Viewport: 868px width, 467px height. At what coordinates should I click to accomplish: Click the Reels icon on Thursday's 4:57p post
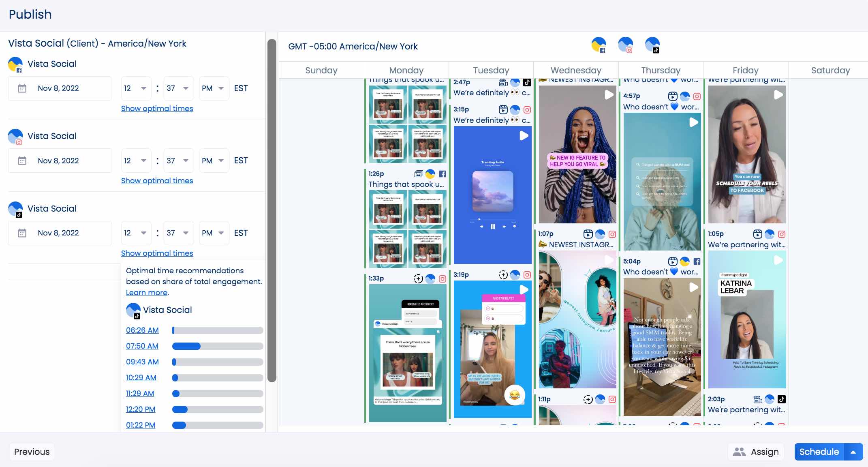(673, 96)
